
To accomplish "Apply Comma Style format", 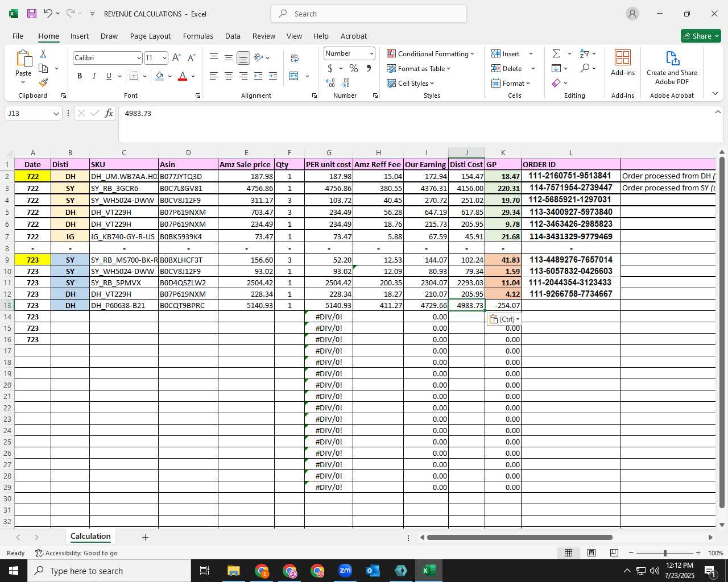I will pos(369,68).
